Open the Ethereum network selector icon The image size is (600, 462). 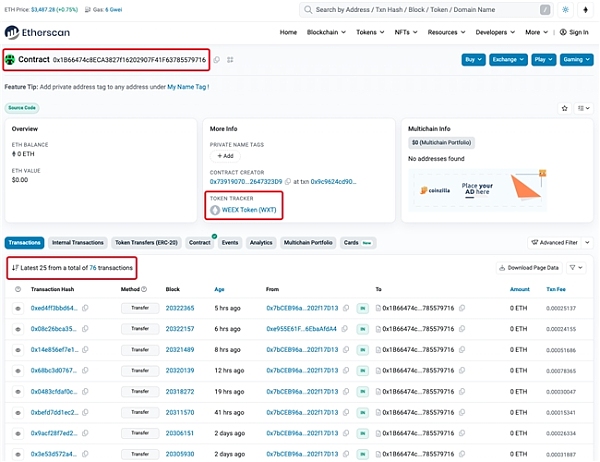[x=586, y=10]
